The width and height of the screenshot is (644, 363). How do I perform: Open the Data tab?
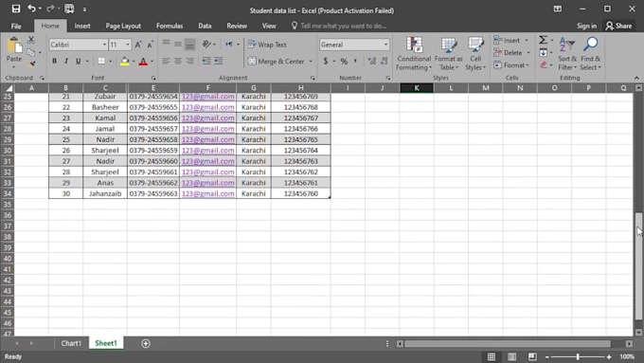[x=205, y=26]
